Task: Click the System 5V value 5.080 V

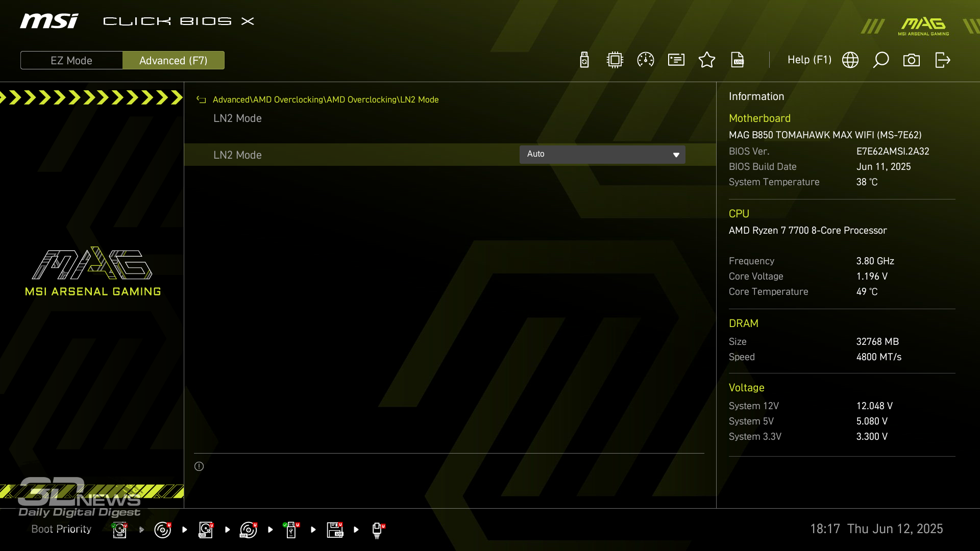Action: pos(872,421)
